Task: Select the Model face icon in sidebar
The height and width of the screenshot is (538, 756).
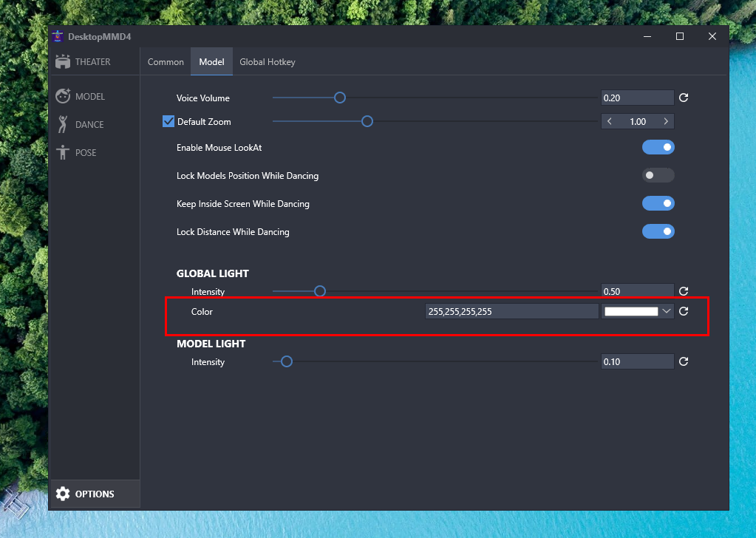Action: pos(63,96)
